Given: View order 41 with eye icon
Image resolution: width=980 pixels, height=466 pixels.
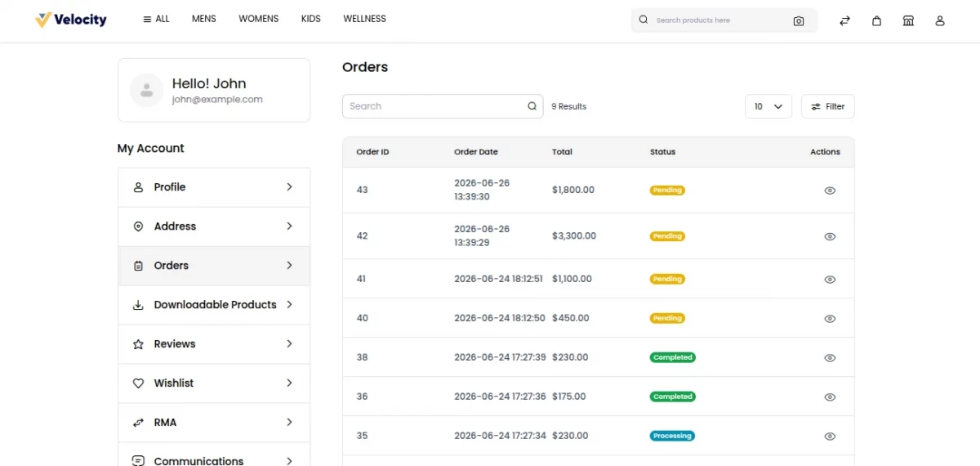Looking at the screenshot, I should [x=830, y=280].
